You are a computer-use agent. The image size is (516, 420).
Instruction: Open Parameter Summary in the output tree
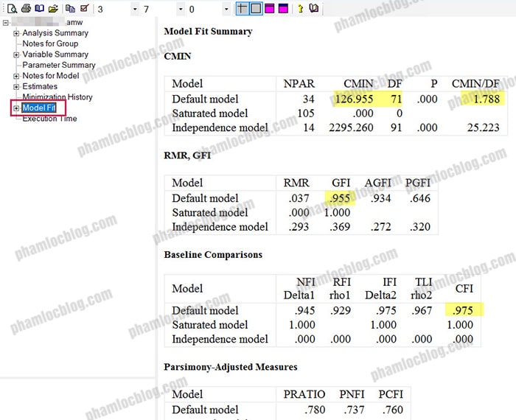[59, 65]
